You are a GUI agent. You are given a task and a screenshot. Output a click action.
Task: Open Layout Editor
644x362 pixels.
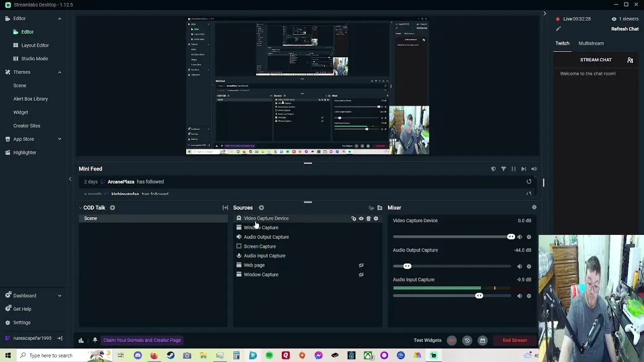[x=35, y=45]
